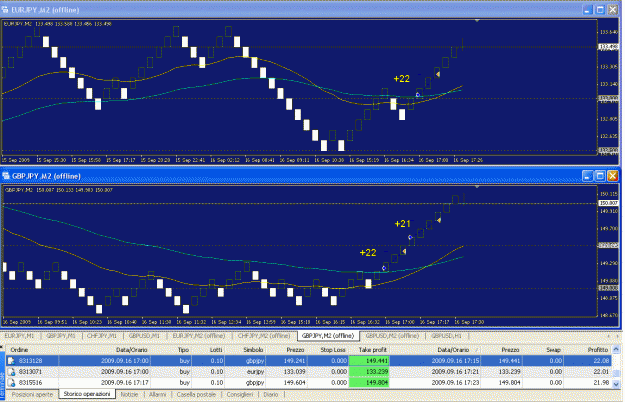The width and height of the screenshot is (625, 402).
Task: Select the order row 8313128
Action: (x=309, y=361)
